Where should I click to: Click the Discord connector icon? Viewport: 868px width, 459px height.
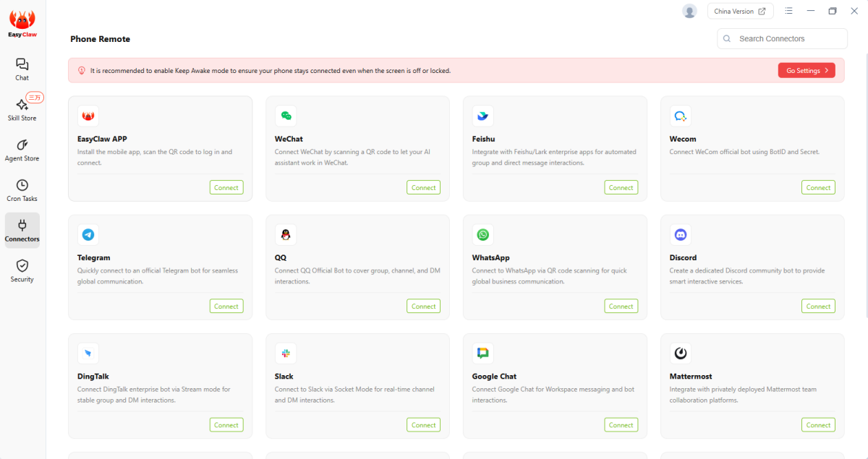click(680, 235)
